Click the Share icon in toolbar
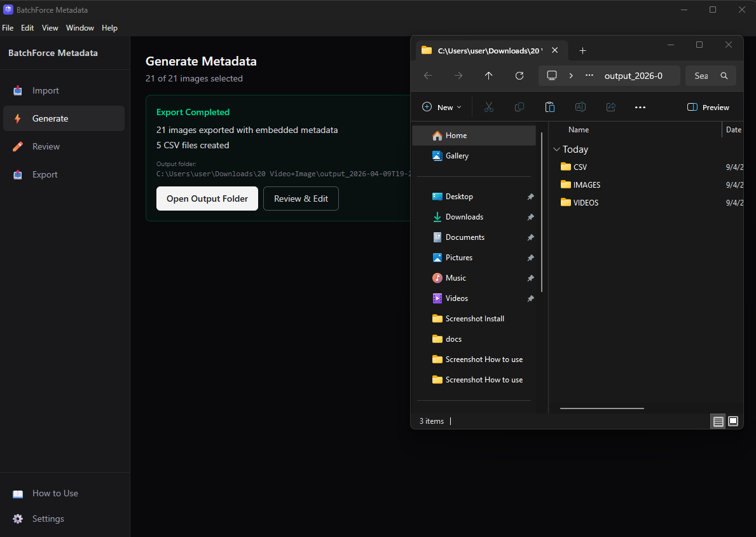Viewport: 756px width, 537px height. click(x=611, y=108)
